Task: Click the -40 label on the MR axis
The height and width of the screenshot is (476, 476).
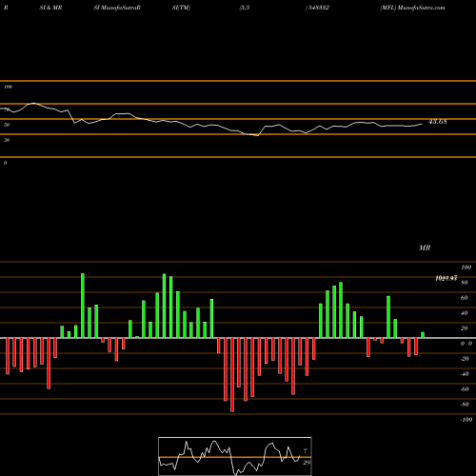Action: pos(465,374)
